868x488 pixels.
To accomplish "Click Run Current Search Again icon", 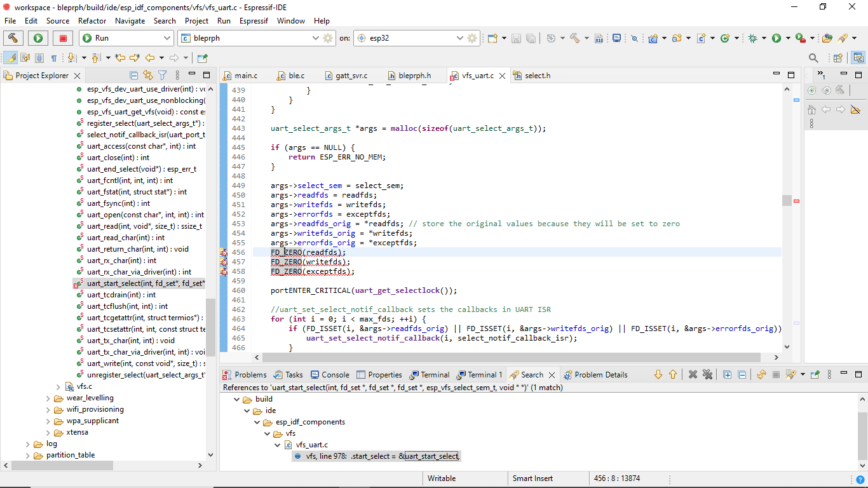I will pyautogui.click(x=761, y=374).
